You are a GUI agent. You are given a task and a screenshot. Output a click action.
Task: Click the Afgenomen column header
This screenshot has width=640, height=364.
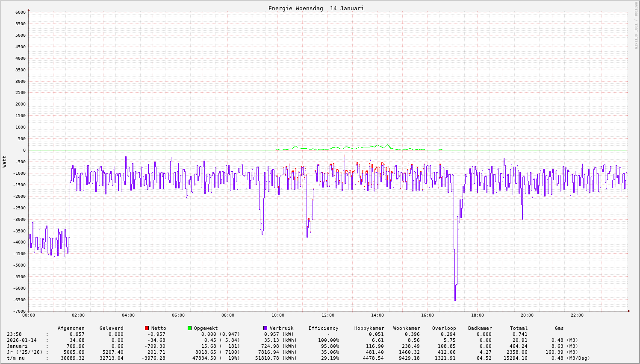pos(71,328)
